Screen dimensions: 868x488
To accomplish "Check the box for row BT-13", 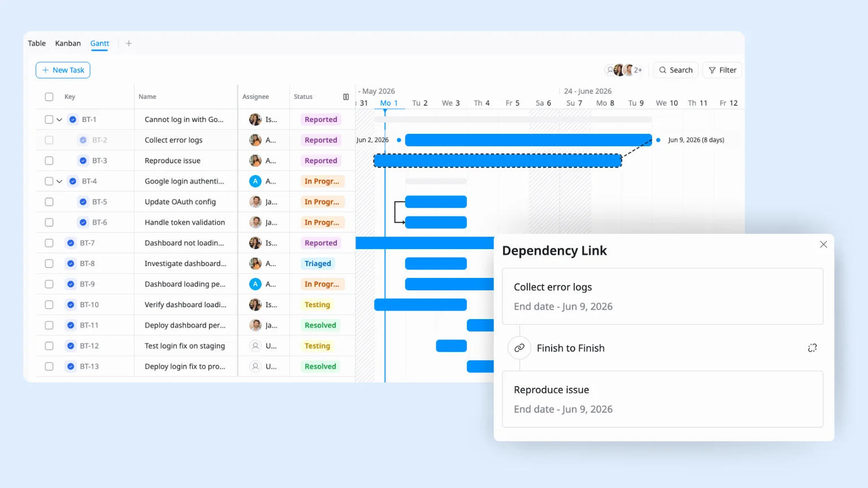I will point(49,367).
